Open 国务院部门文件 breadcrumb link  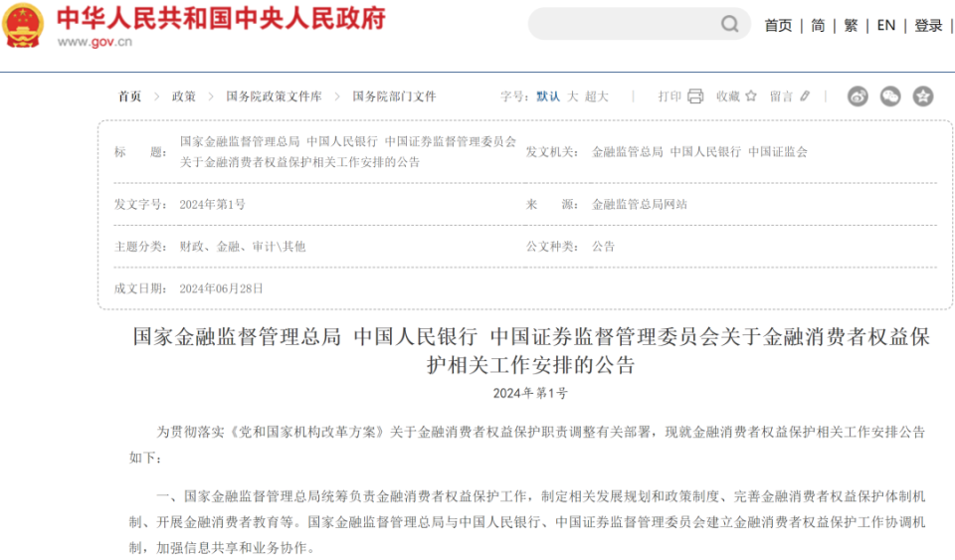tap(395, 96)
